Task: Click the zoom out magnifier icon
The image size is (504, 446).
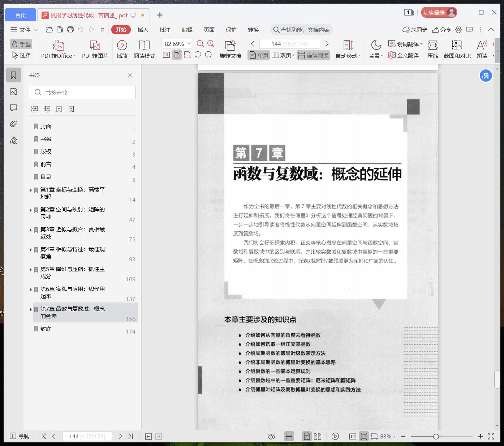Action: point(201,44)
